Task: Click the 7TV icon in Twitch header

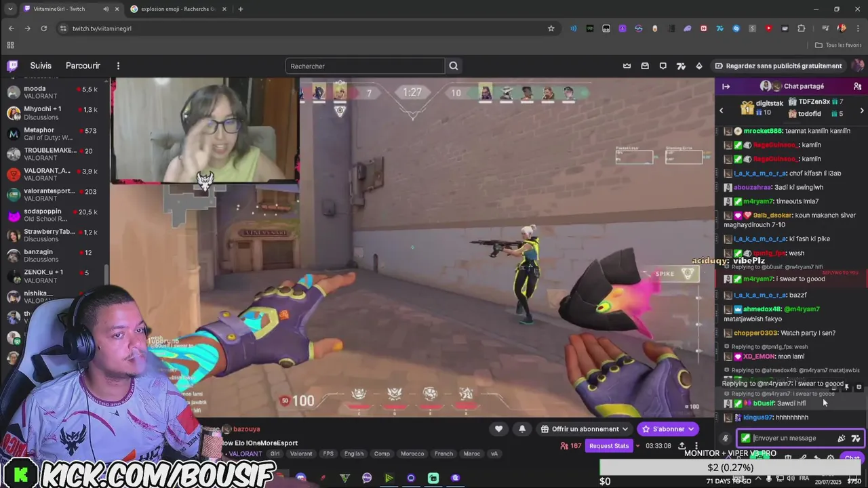Action: tap(681, 66)
